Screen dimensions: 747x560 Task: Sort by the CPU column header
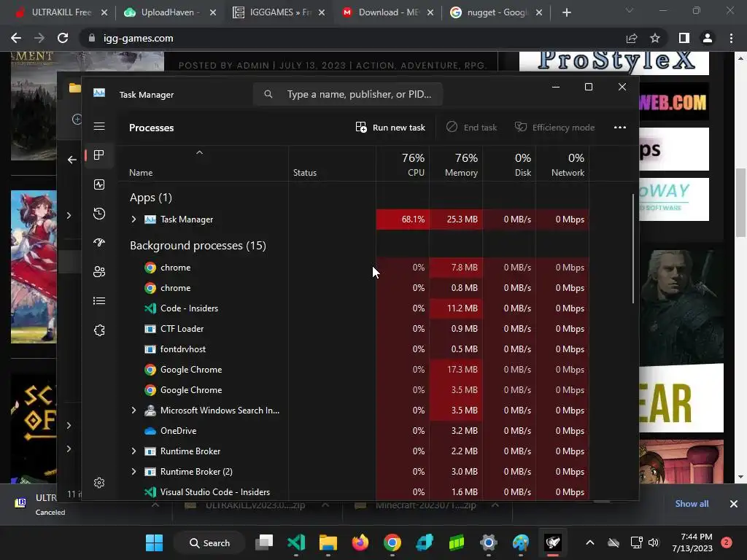[x=403, y=165]
